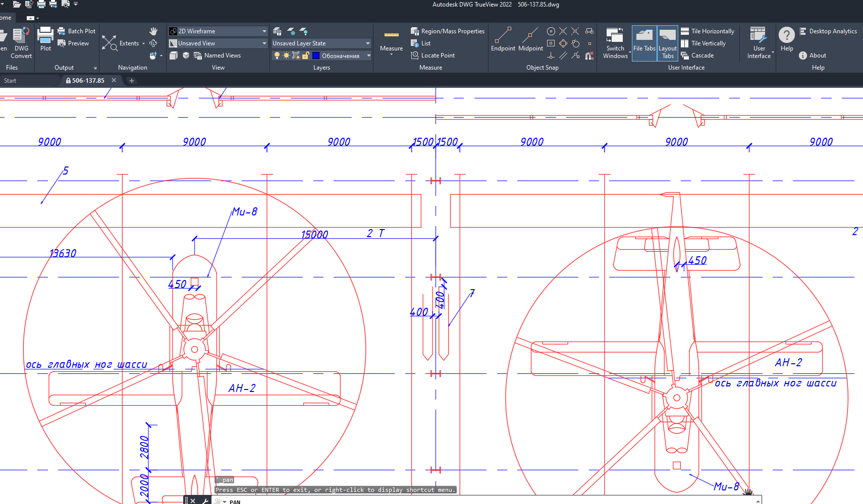Image resolution: width=863 pixels, height=504 pixels.
Task: Toggle Center object snap
Action: tap(551, 31)
